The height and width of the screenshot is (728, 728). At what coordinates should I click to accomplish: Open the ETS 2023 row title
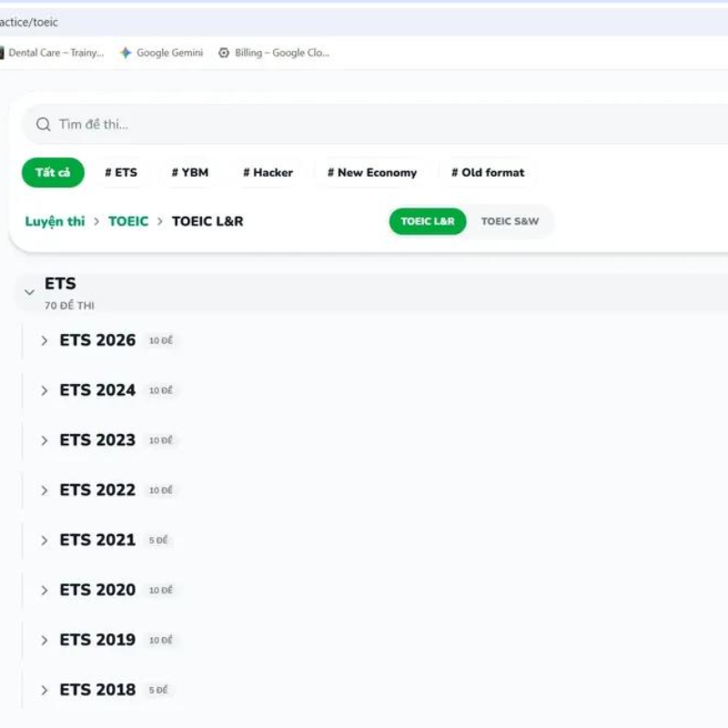click(97, 440)
